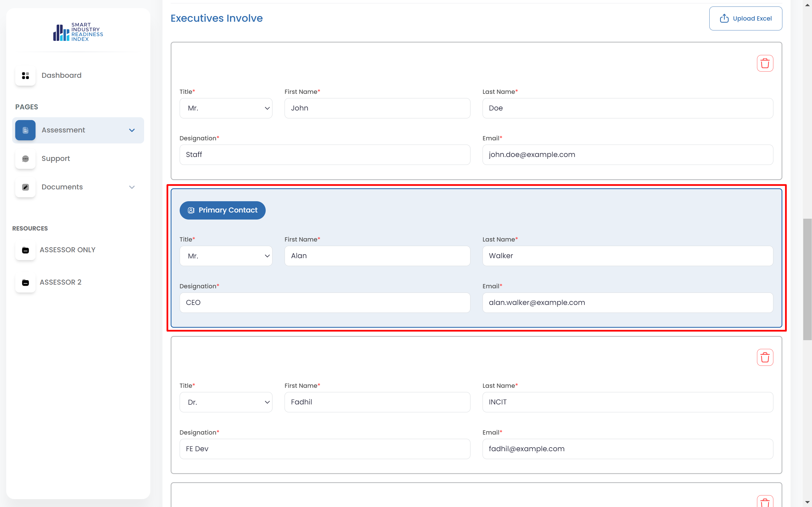Viewport: 812px width, 507px height.
Task: Click the alan.walker@example.com email field
Action: (628, 303)
